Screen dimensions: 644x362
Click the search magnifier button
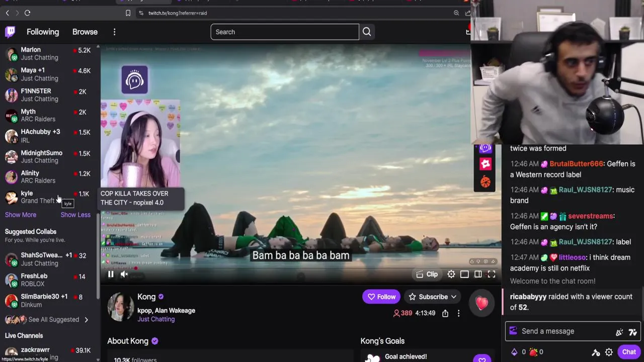[367, 32]
